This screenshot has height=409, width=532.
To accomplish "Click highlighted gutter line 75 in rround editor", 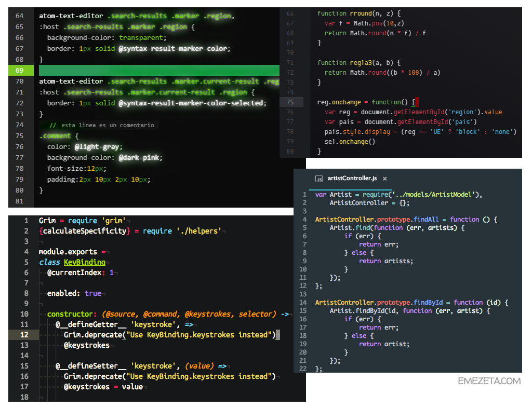I will (x=290, y=102).
